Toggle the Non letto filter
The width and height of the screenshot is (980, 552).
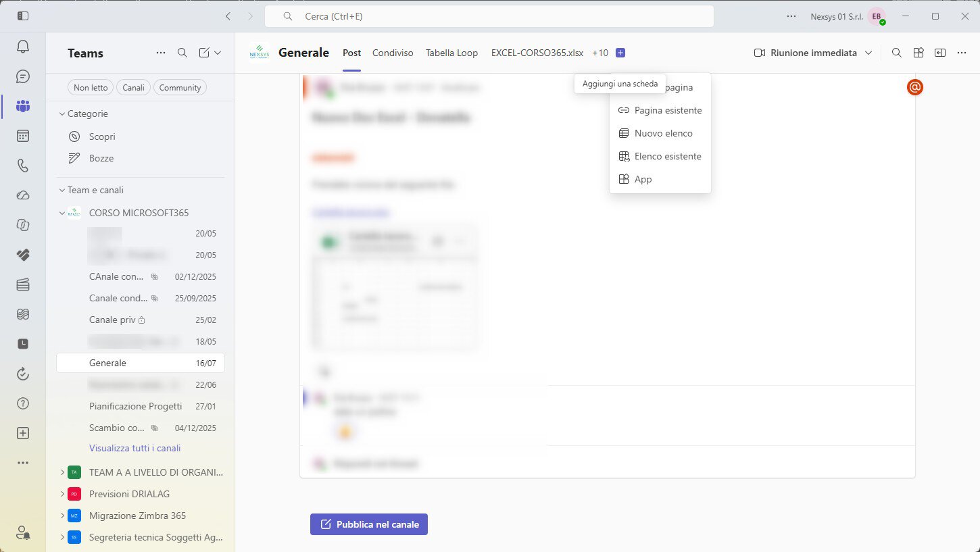click(x=91, y=87)
